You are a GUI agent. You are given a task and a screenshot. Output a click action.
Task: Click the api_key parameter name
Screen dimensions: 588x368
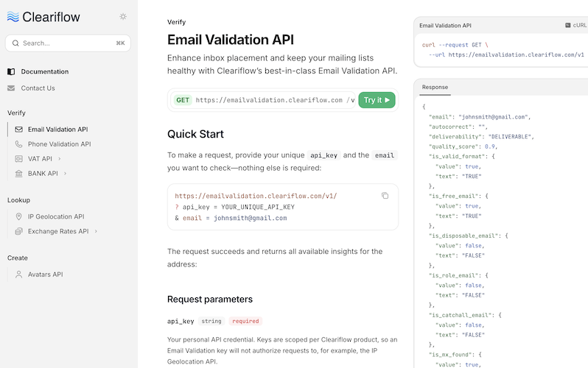click(x=181, y=321)
